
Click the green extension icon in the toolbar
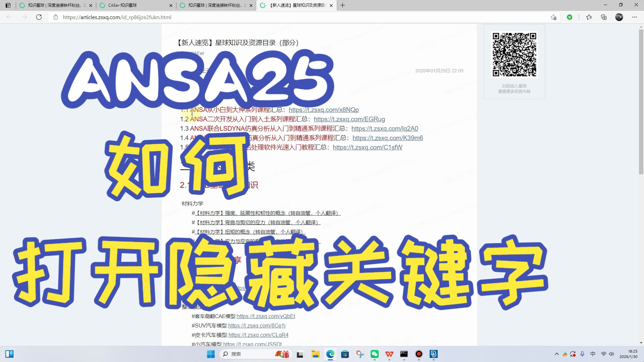(570, 17)
